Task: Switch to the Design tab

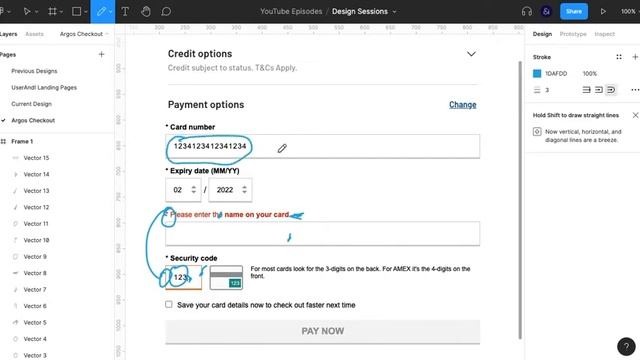Action: point(542,34)
